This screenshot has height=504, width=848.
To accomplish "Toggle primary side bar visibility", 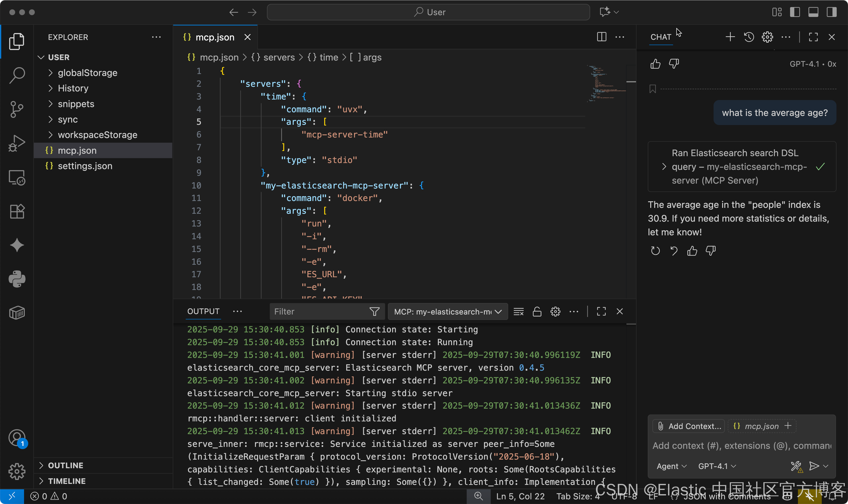I will [795, 12].
